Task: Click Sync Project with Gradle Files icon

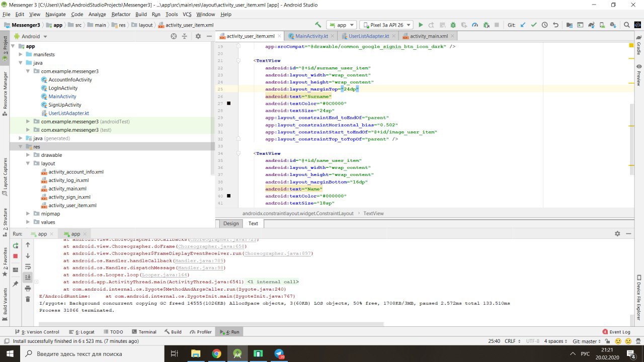Action: pos(591,25)
